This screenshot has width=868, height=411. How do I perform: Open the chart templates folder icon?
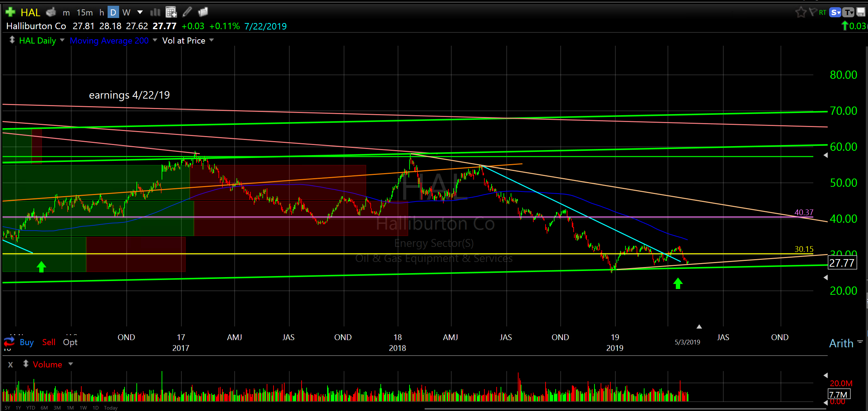pos(203,12)
